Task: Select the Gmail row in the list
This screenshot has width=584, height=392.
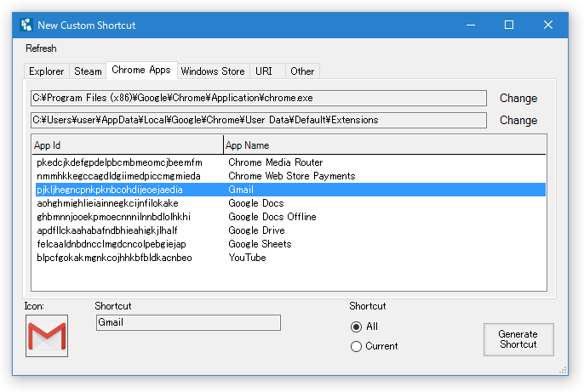Action: (x=290, y=190)
